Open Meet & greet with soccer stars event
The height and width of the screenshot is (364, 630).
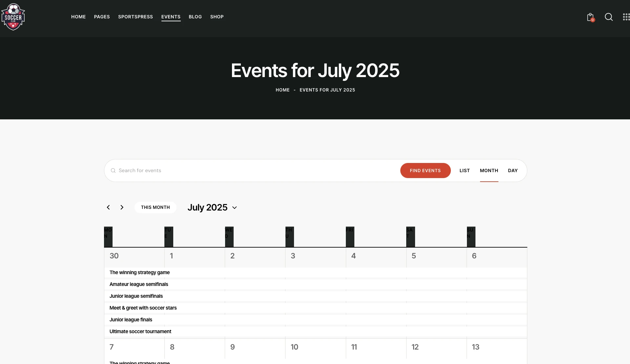coord(143,308)
